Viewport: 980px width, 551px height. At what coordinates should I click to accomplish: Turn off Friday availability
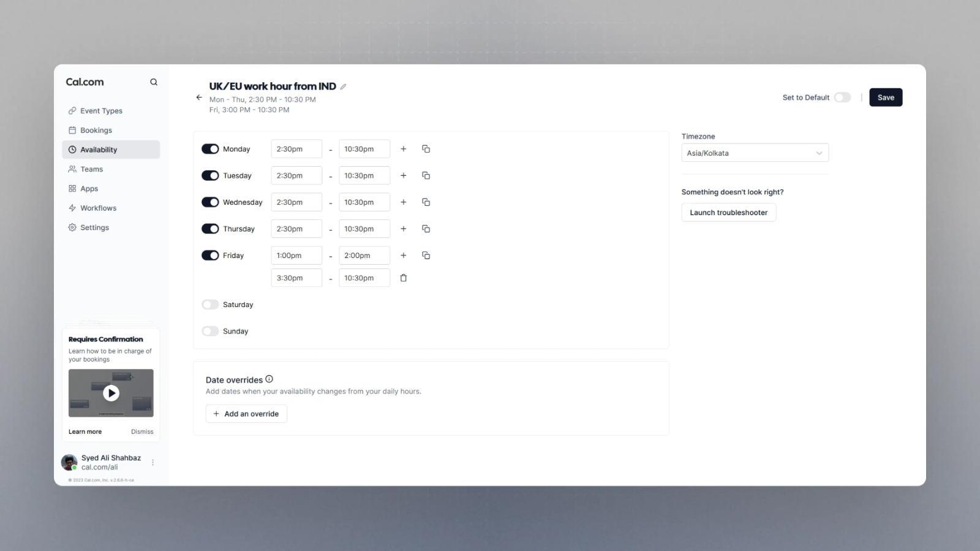[210, 256]
